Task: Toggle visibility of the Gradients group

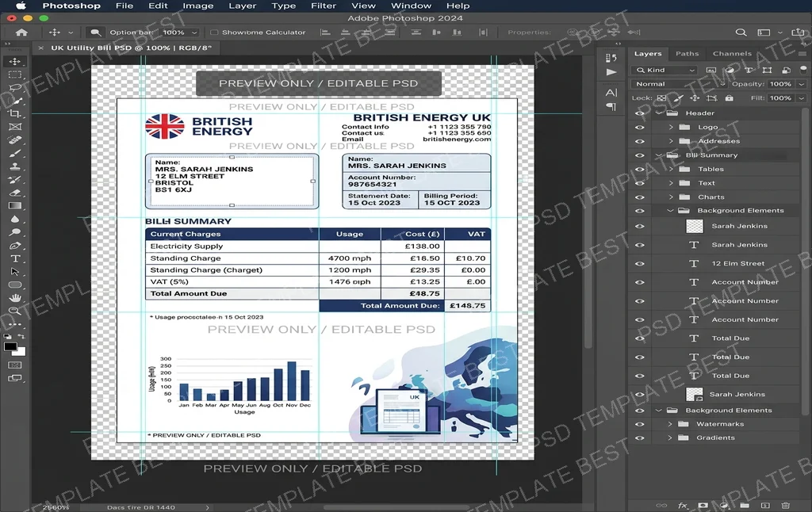Action: pyautogui.click(x=640, y=437)
